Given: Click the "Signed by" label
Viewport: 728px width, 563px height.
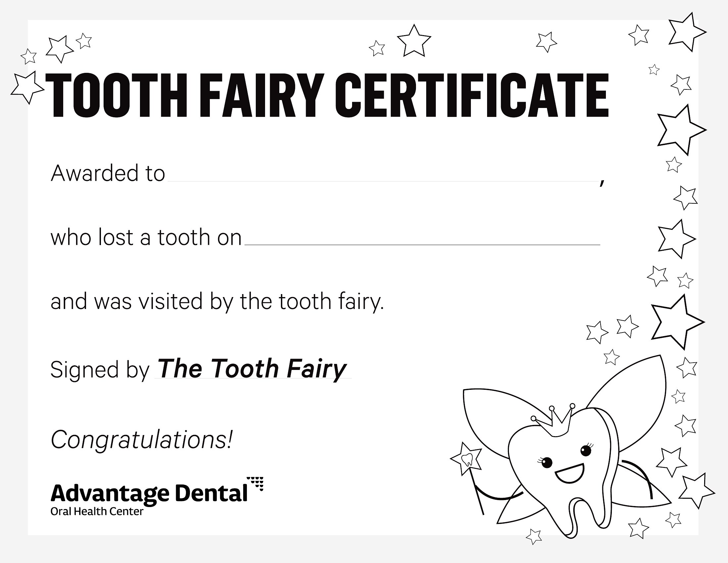Looking at the screenshot, I should (x=100, y=370).
